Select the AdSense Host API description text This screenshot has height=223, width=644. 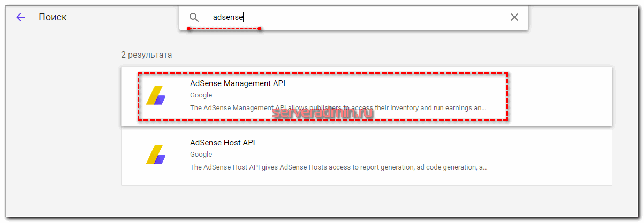click(338, 167)
